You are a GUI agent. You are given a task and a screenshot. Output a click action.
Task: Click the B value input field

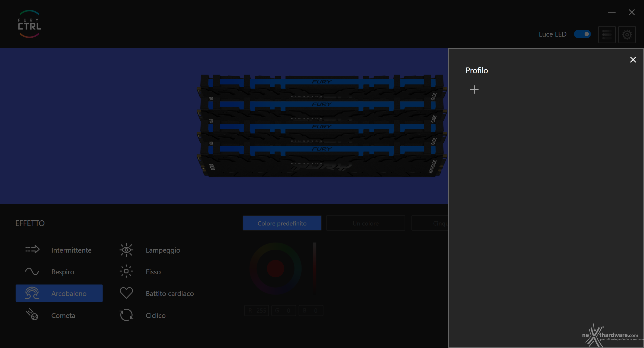[311, 310]
